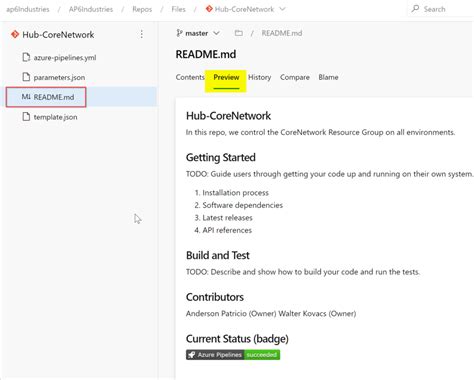Click the Getting Started heading
474x380 pixels.
click(x=221, y=157)
